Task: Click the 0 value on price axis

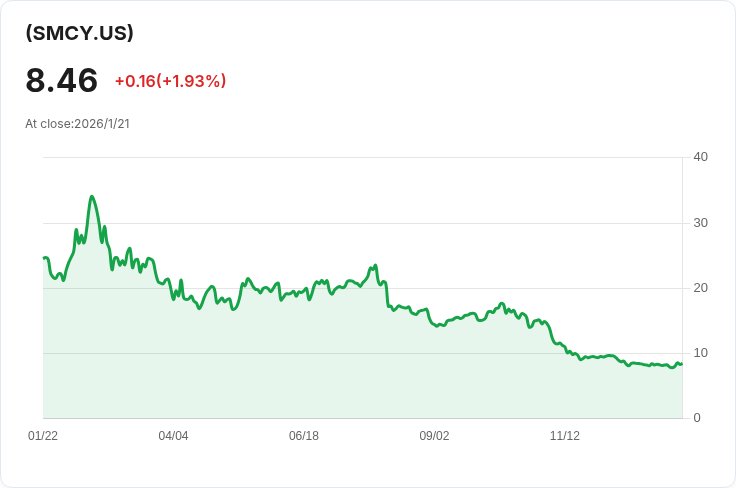Action: (x=697, y=418)
